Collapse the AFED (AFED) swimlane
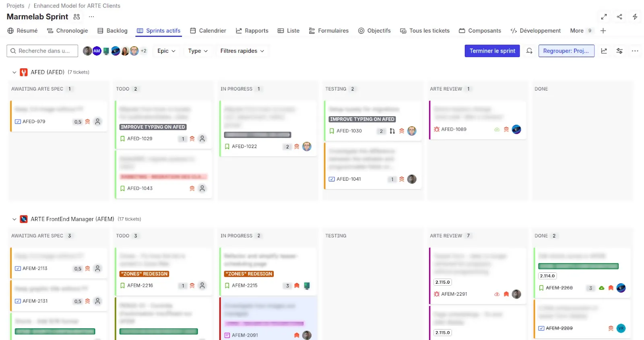 click(x=14, y=72)
